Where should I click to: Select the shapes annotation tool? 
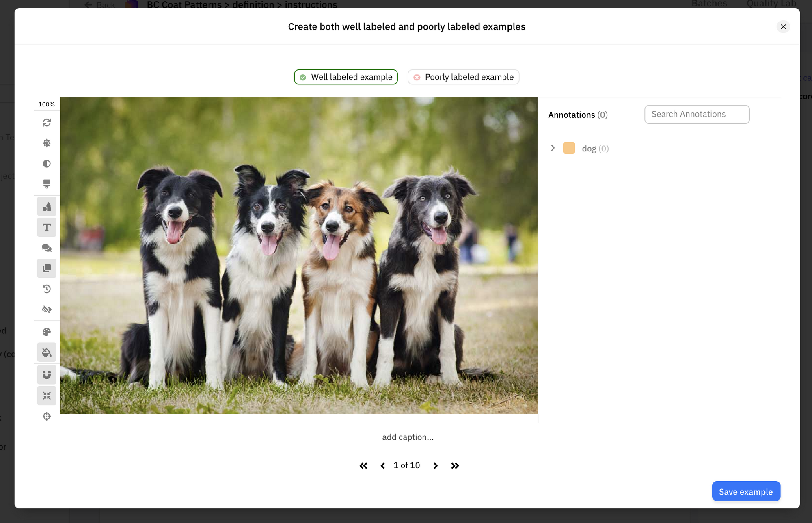click(47, 207)
